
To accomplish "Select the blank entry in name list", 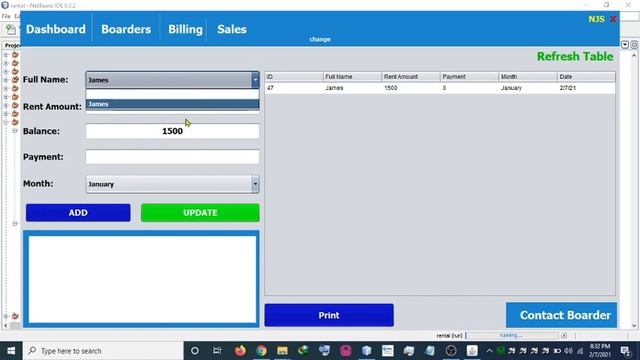I will click(x=172, y=94).
